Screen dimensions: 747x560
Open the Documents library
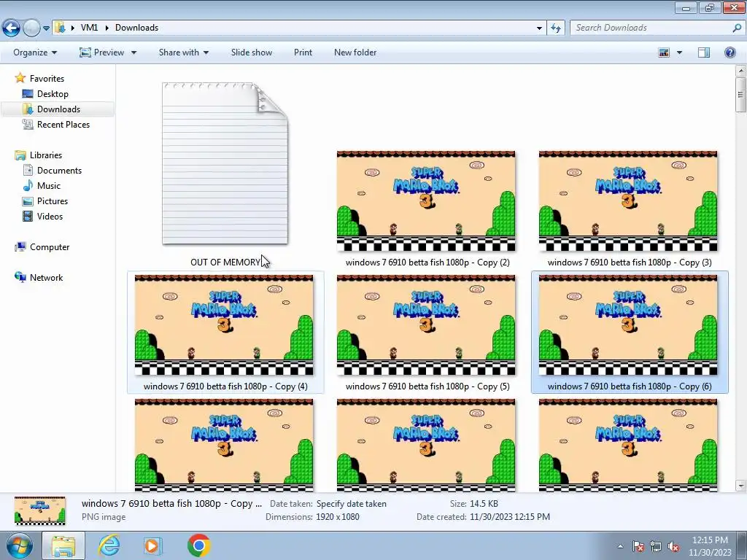click(59, 170)
